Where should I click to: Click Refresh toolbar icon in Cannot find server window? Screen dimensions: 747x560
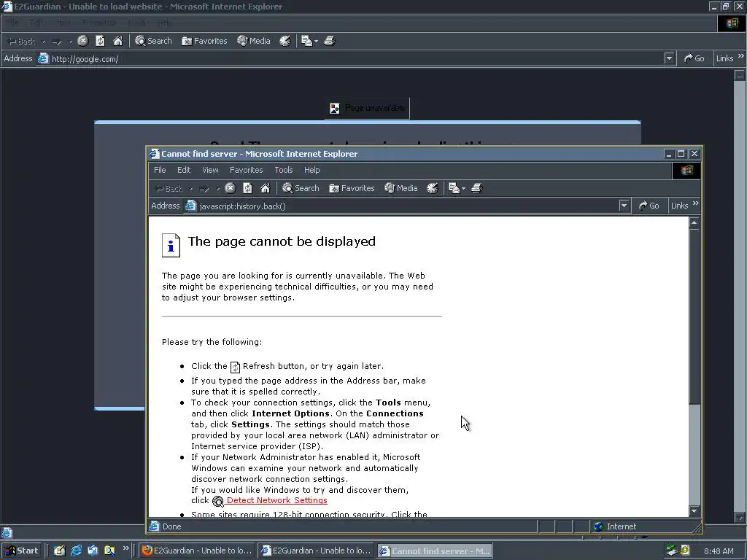coord(247,188)
